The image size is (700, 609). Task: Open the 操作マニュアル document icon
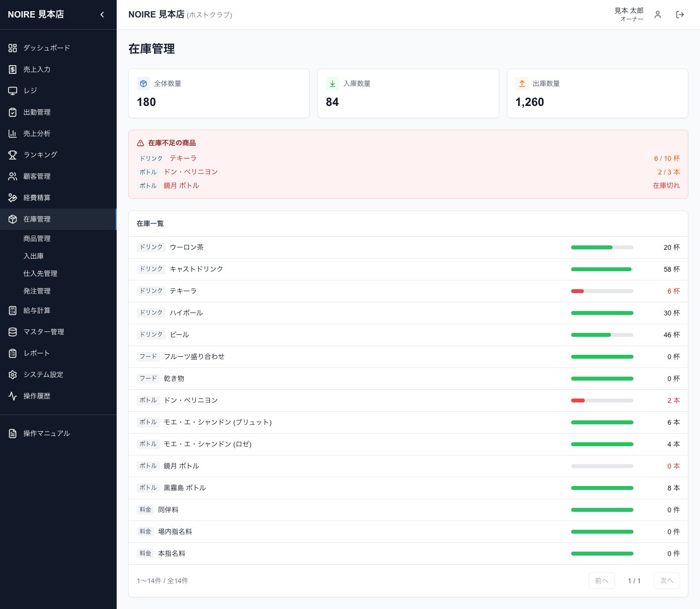point(13,434)
